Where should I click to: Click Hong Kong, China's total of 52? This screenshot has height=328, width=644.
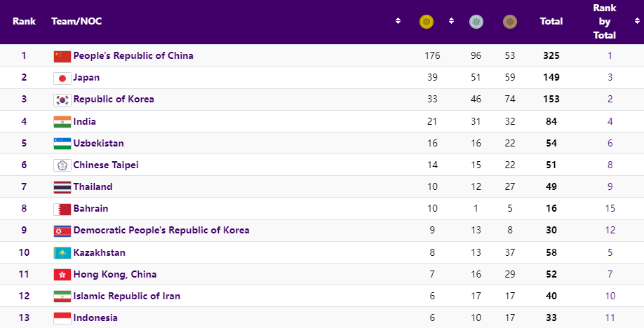click(551, 274)
